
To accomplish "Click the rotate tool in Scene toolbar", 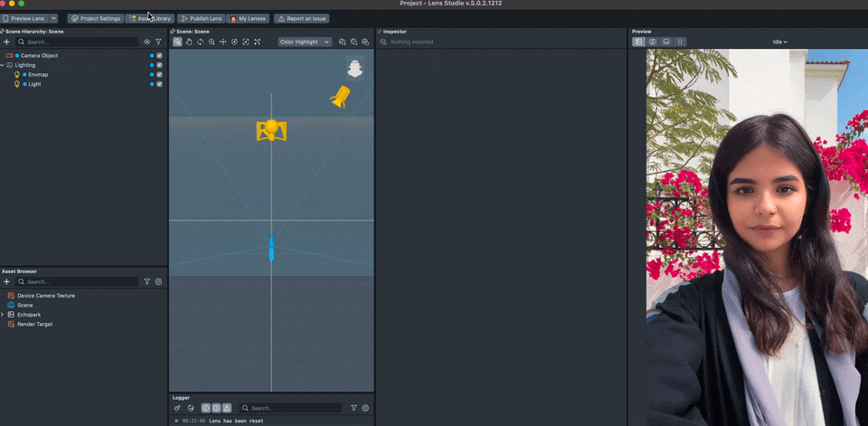I will click(x=200, y=42).
